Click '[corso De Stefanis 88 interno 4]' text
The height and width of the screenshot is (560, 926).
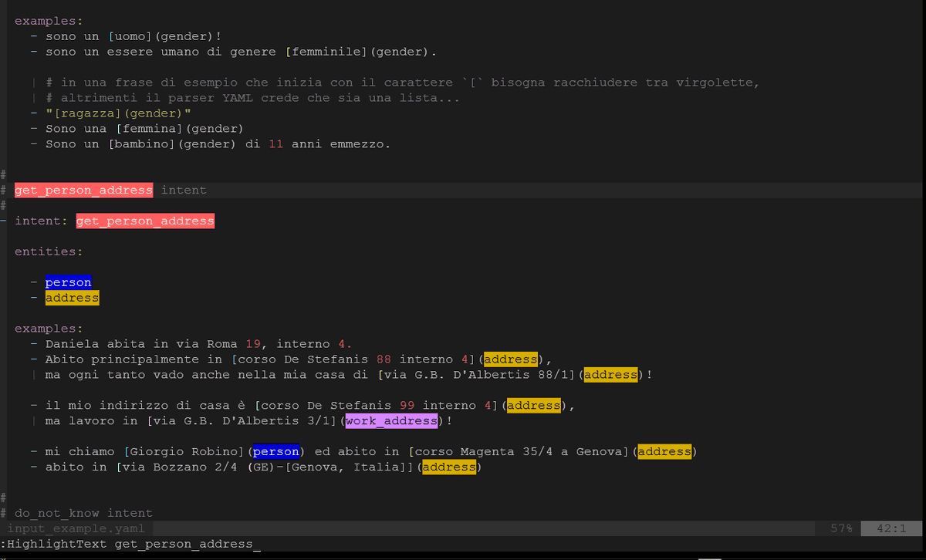tap(353, 359)
